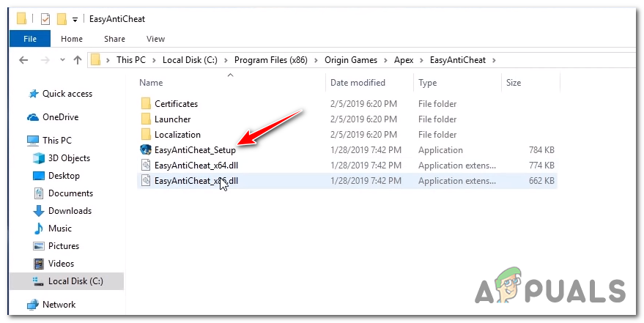
Task: Open Documents in navigation pane
Action: tap(70, 193)
